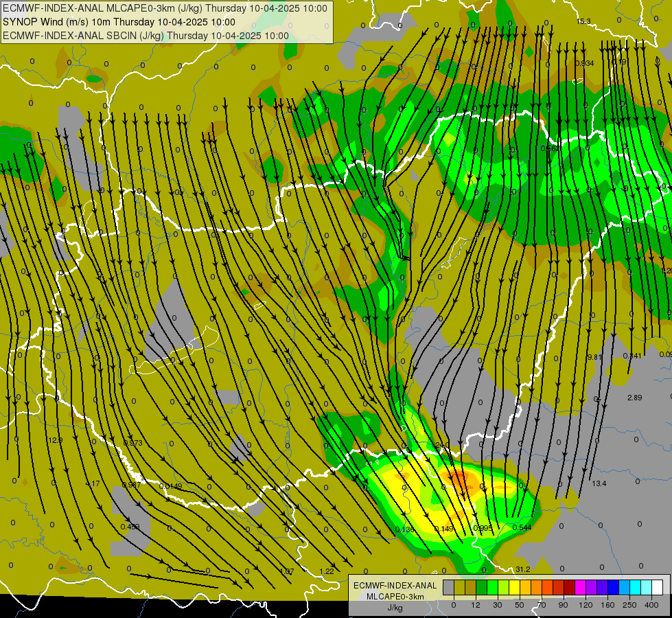Image resolution: width=672 pixels, height=618 pixels.
Task: Click the legend tick value 50
Action: tap(520, 605)
